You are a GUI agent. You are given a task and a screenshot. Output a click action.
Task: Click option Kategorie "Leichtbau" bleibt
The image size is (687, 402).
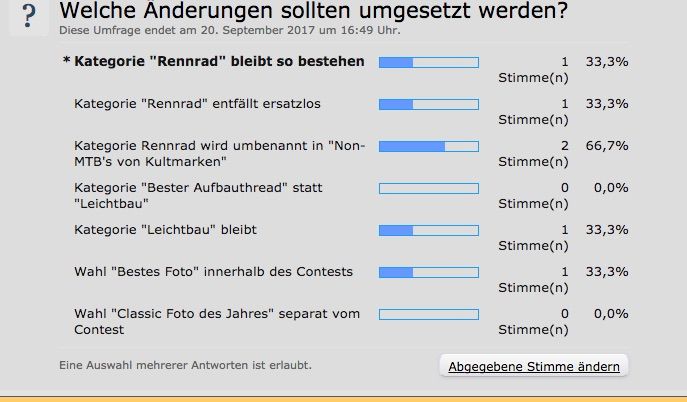(165, 230)
